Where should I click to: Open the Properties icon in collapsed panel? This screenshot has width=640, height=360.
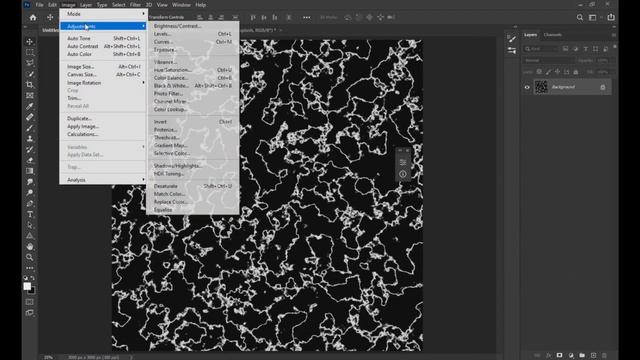tap(403, 162)
